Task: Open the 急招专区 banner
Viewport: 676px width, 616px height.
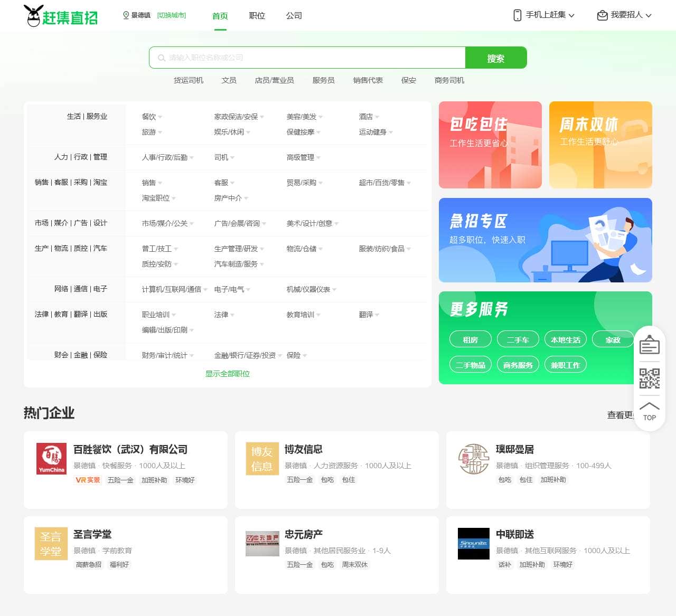Action: 545,240
